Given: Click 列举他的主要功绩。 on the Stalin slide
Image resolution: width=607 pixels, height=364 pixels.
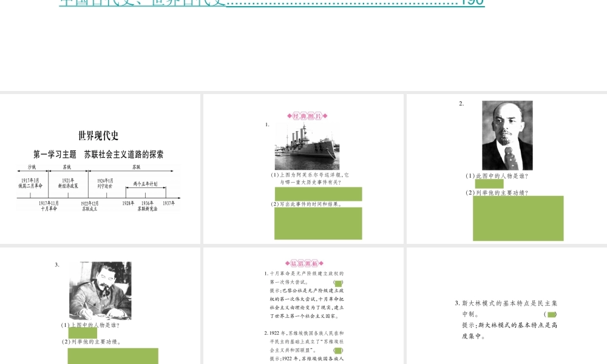Looking at the screenshot, I should point(92,342).
